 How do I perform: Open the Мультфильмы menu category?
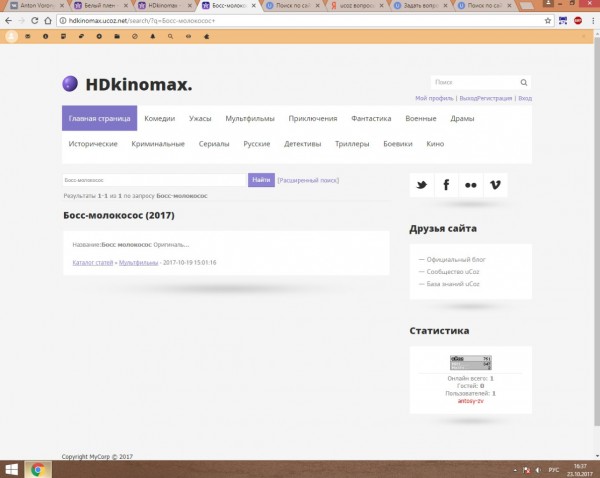pos(250,119)
